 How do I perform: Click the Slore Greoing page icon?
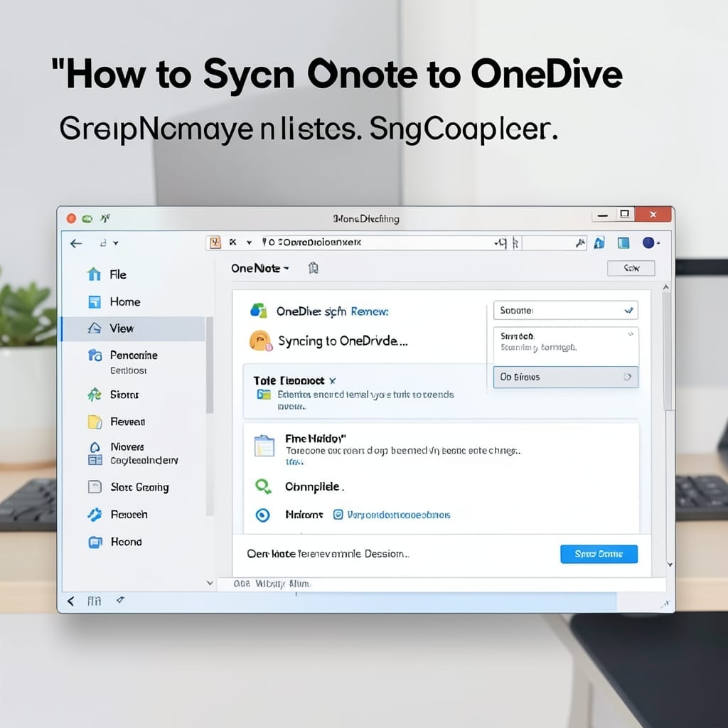click(x=95, y=486)
